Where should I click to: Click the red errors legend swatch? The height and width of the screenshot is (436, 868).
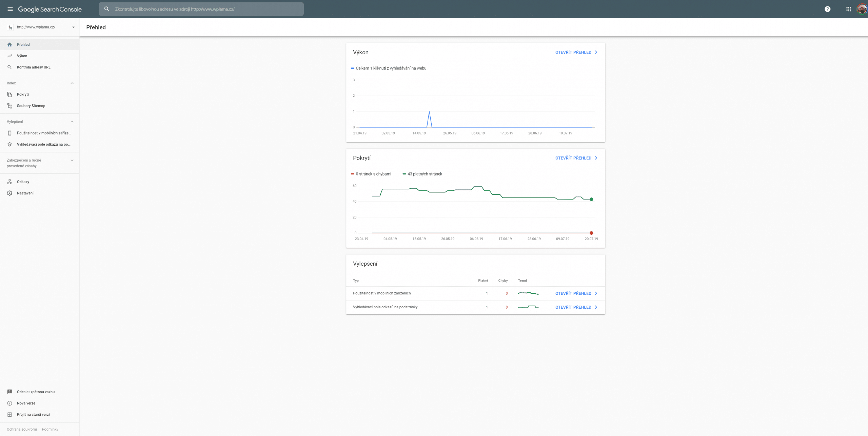pos(352,174)
